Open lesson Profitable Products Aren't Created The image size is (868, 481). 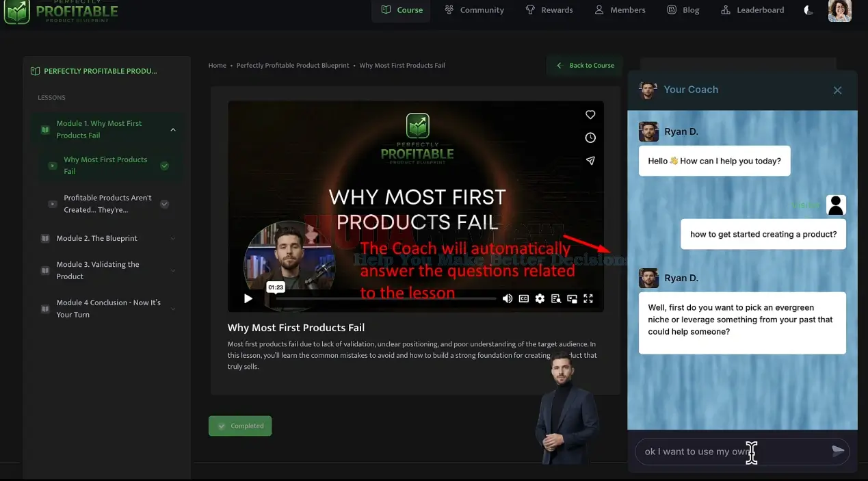tap(108, 204)
